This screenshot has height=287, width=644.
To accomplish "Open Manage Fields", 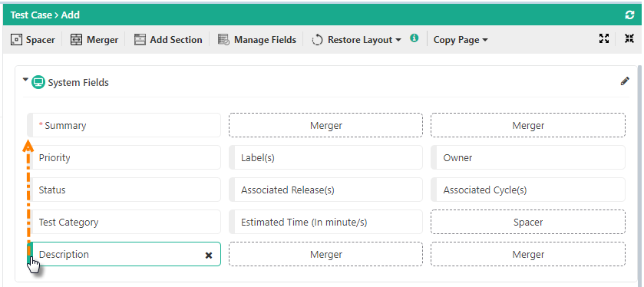I will (x=257, y=40).
